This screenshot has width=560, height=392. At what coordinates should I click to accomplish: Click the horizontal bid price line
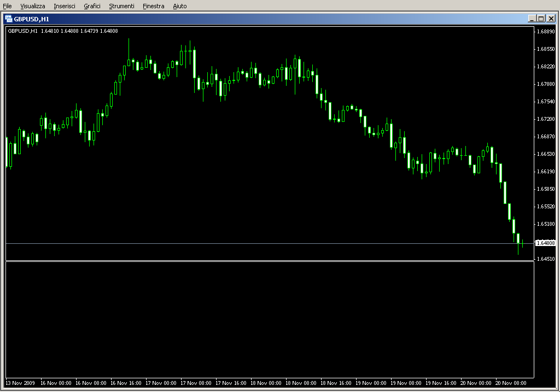270,243
